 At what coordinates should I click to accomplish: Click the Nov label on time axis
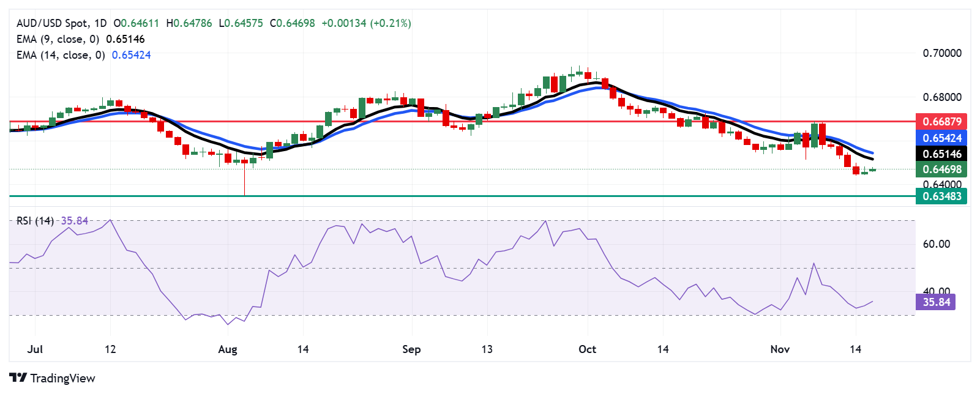779,349
